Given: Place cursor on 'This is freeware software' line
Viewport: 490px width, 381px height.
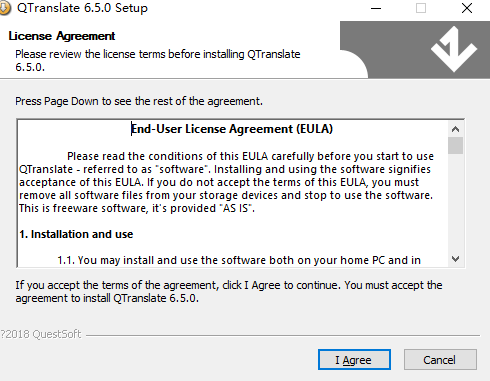Looking at the screenshot, I should (137, 208).
